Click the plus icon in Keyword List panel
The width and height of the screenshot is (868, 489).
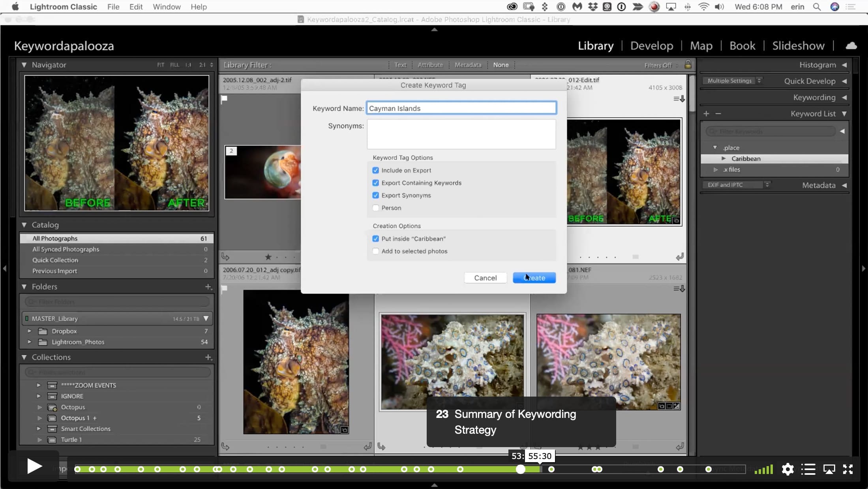706,114
